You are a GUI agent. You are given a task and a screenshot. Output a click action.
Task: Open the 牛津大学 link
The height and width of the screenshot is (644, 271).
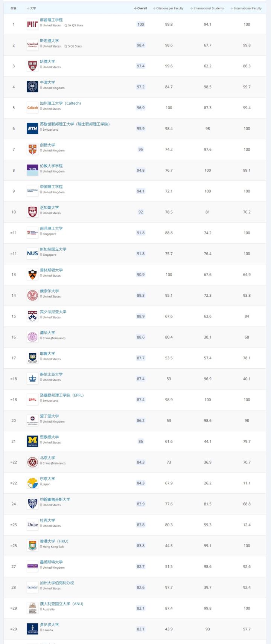[x=47, y=82]
